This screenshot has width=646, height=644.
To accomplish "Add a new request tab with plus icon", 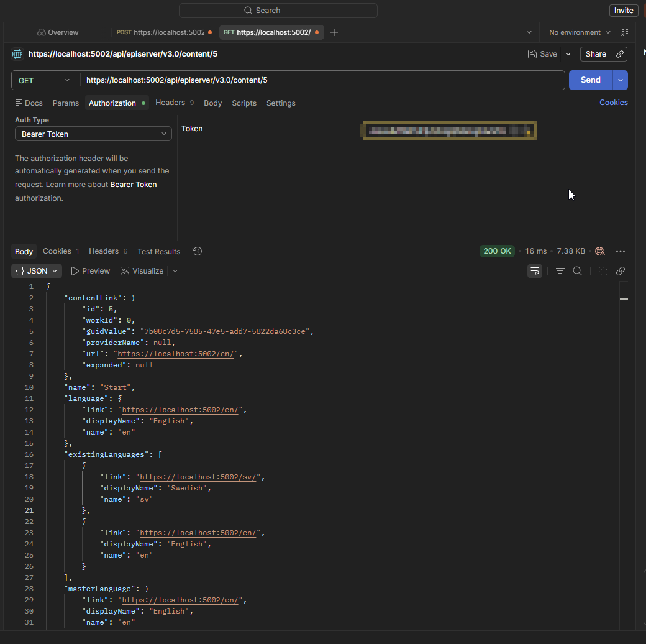I will [334, 32].
